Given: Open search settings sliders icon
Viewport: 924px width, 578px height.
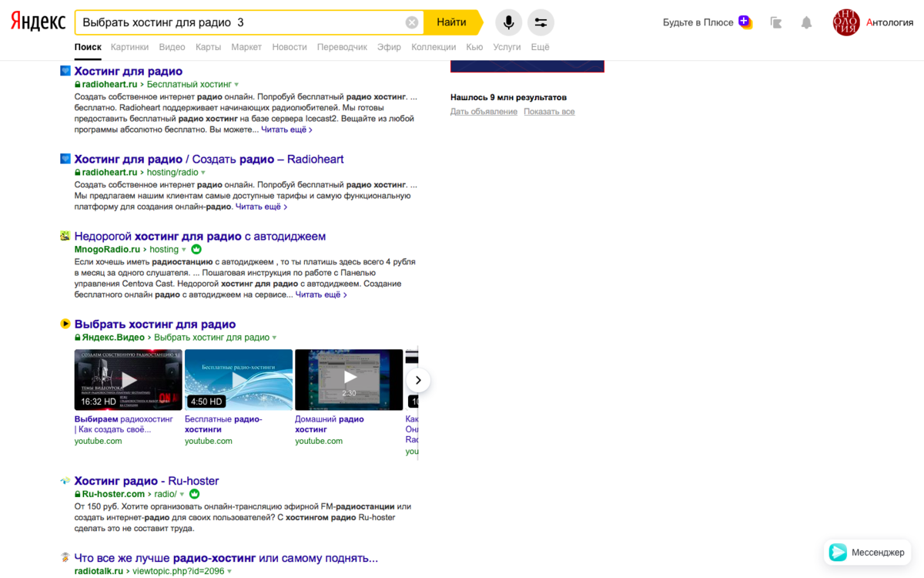Looking at the screenshot, I should [541, 22].
